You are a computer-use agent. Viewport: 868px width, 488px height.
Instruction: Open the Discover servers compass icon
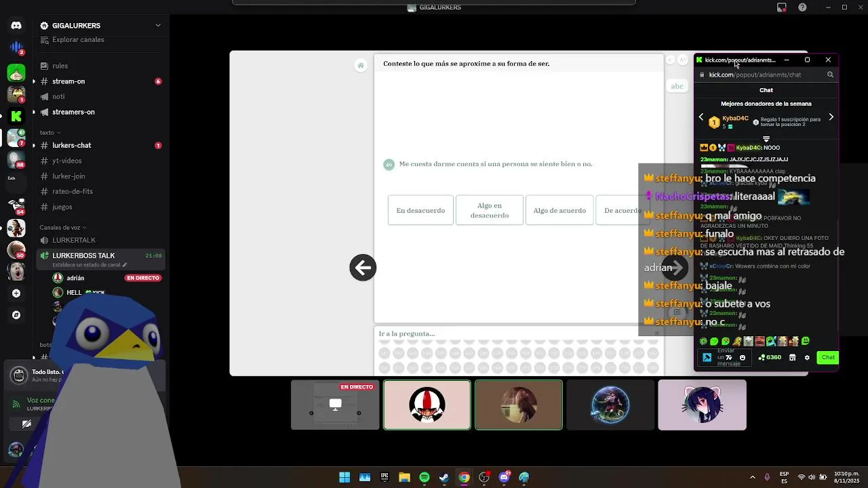pos(16,315)
